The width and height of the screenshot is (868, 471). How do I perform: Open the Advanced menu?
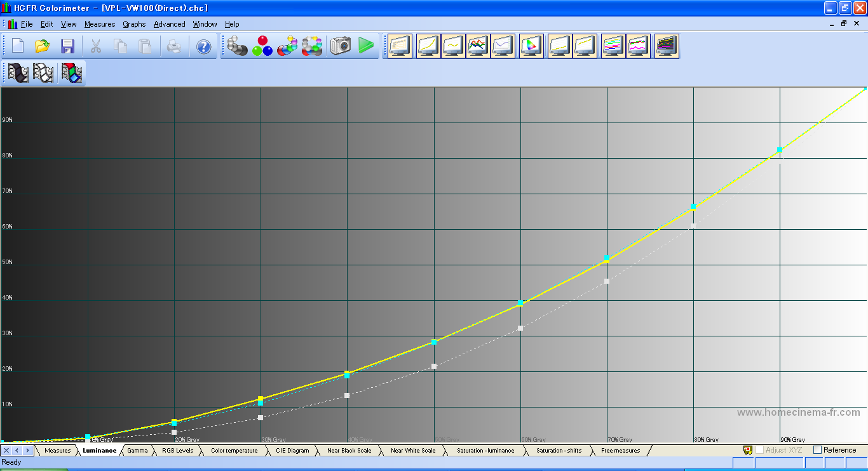(x=169, y=24)
